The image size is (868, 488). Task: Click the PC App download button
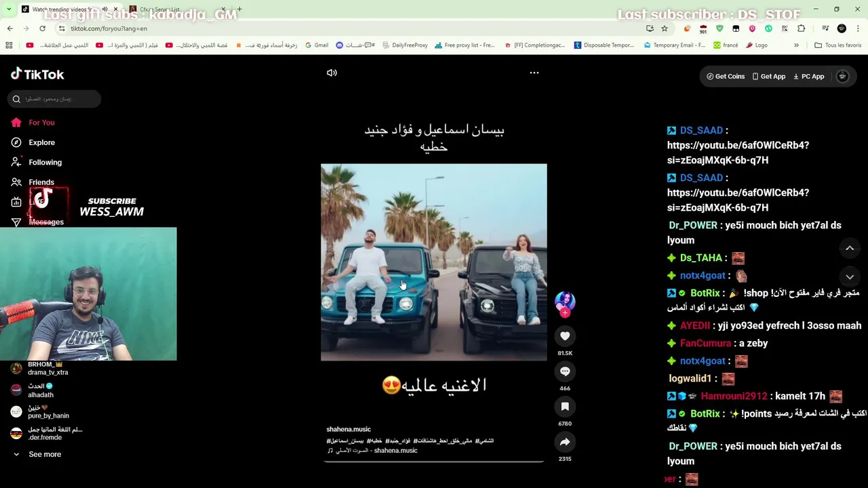[808, 77]
